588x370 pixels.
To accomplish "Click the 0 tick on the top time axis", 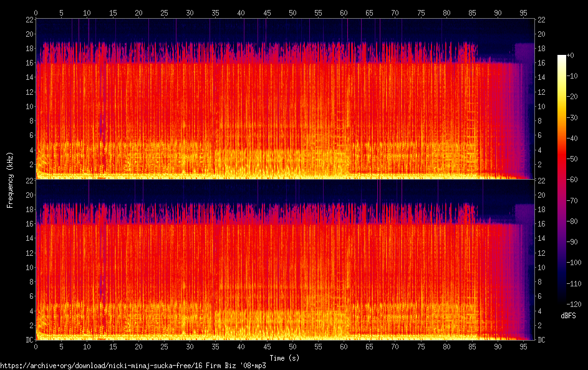I will point(36,12).
